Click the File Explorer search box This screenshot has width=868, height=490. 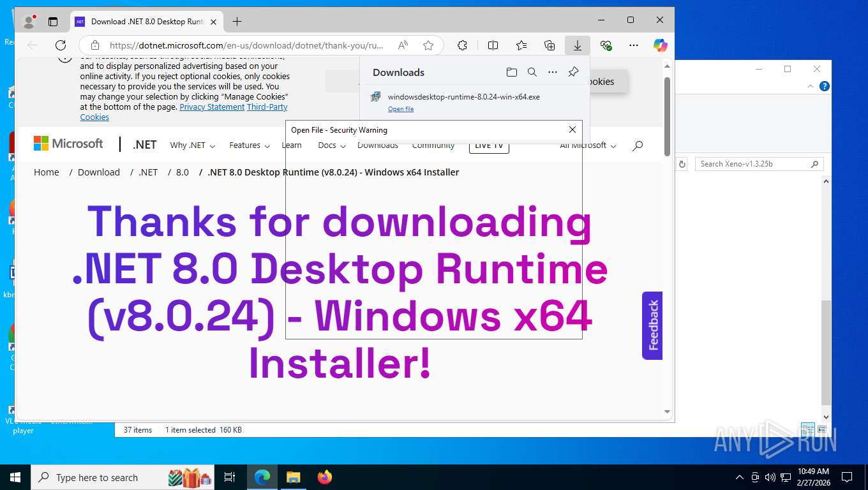(759, 164)
